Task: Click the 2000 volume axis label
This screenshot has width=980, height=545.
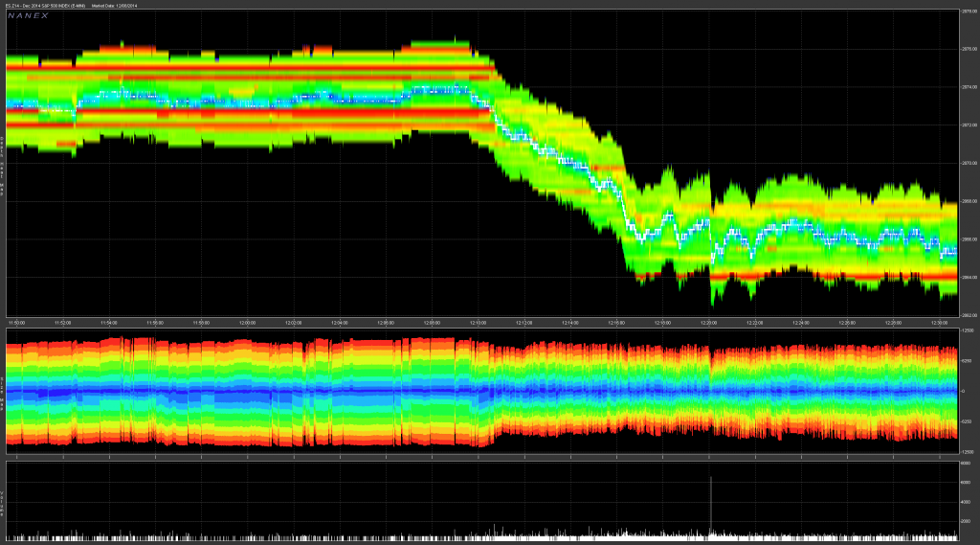Action: click(966, 521)
